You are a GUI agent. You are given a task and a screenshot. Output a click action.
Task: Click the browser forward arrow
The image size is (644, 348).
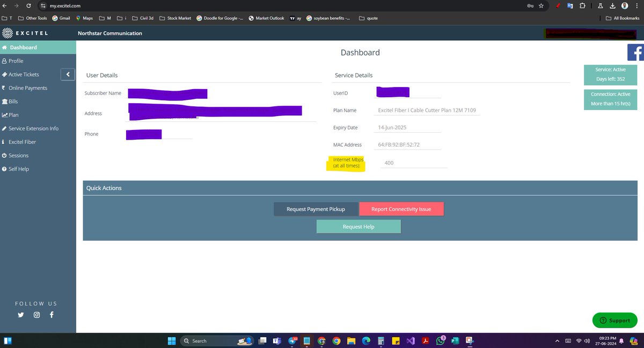point(16,5)
